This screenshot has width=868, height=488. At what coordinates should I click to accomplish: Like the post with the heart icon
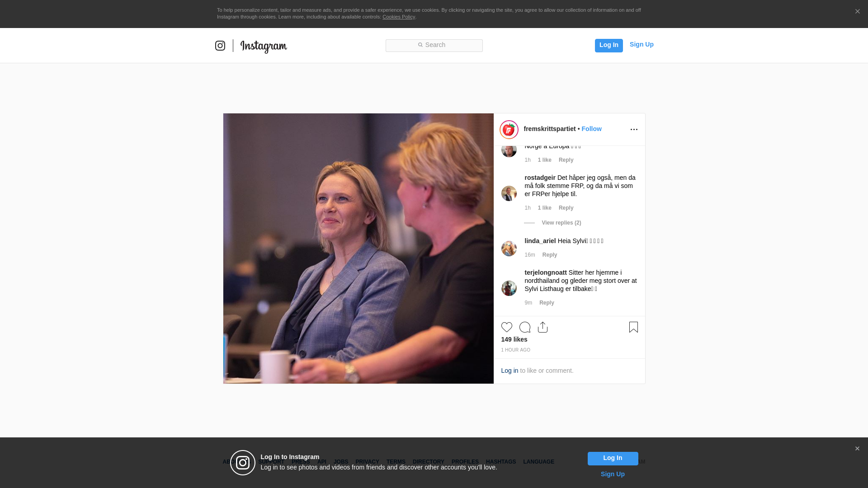507,327
